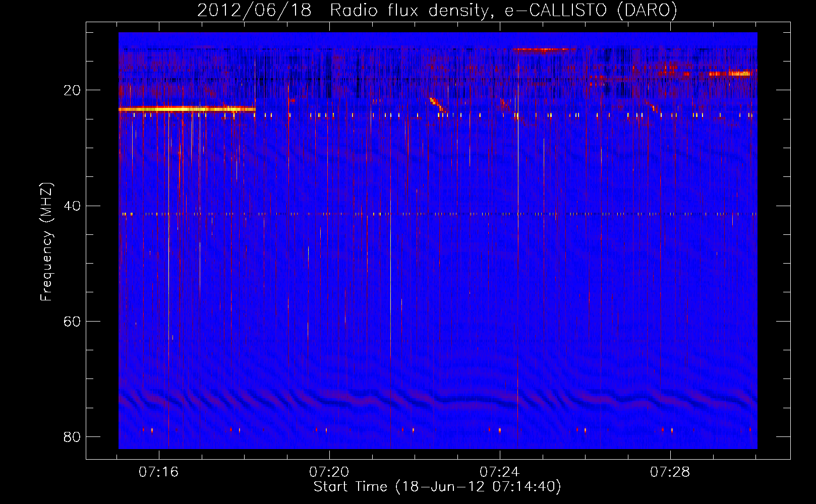Click the dark wavy interference band near 74 MHz

[438, 398]
